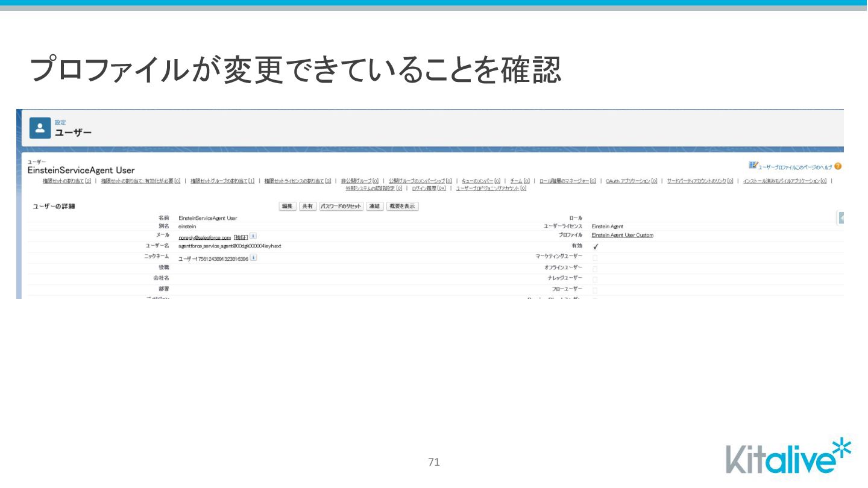This screenshot has width=868, height=488.
Task: Jump to ログイン履歴 [0+] link
Action: [429, 188]
